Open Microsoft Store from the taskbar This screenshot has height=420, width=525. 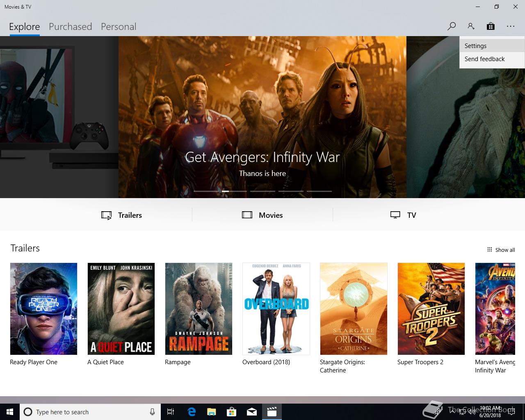232,412
